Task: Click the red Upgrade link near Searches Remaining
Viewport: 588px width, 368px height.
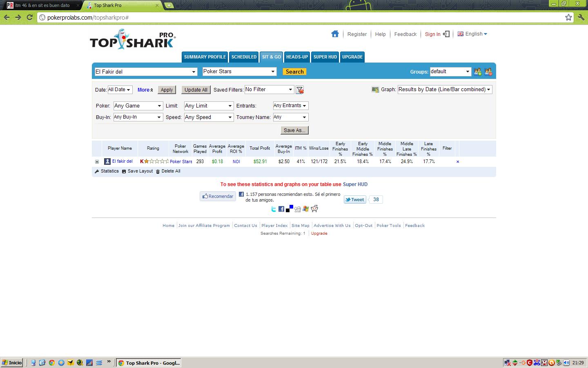Action: pos(319,233)
